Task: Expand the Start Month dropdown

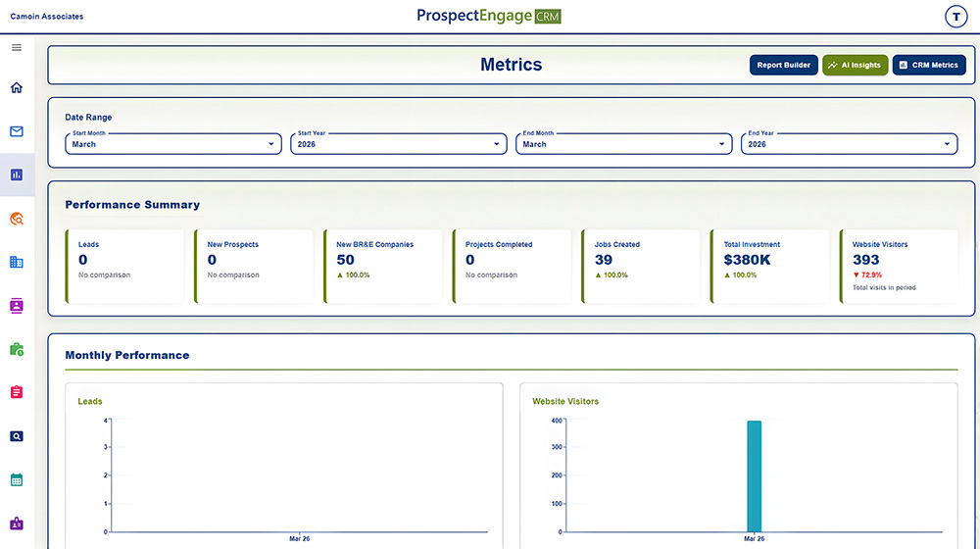Action: click(x=173, y=144)
